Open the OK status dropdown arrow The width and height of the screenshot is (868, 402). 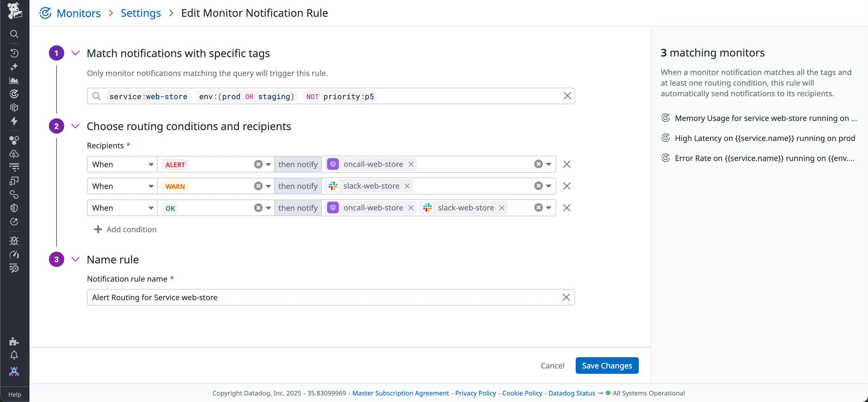[268, 208]
